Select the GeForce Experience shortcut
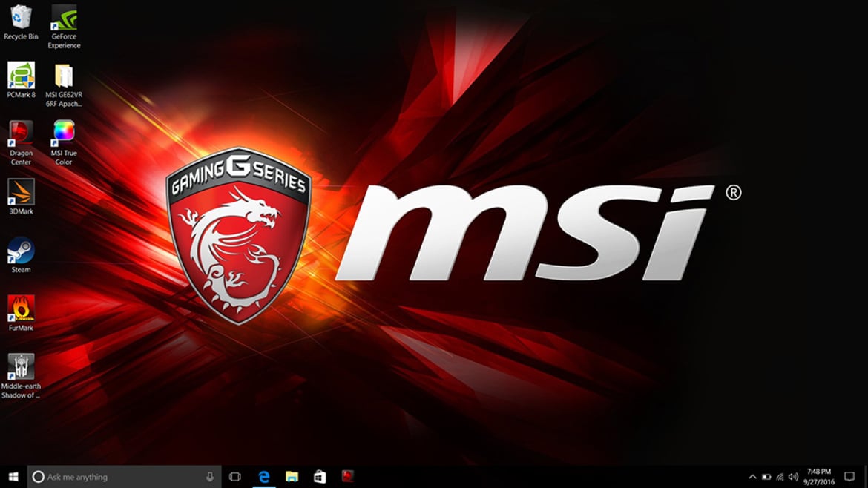 pos(64,27)
